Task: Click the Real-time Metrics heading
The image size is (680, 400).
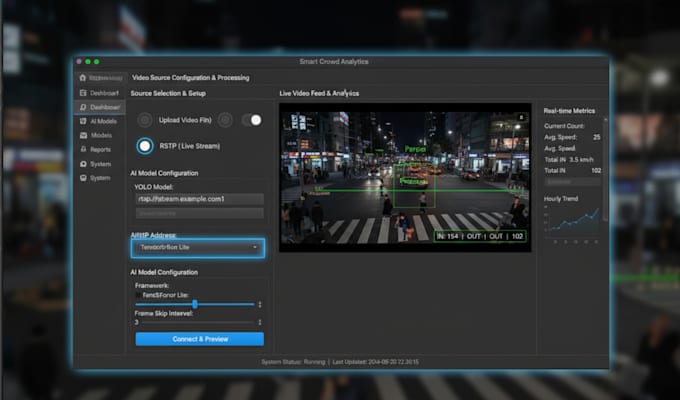Action: (x=569, y=111)
